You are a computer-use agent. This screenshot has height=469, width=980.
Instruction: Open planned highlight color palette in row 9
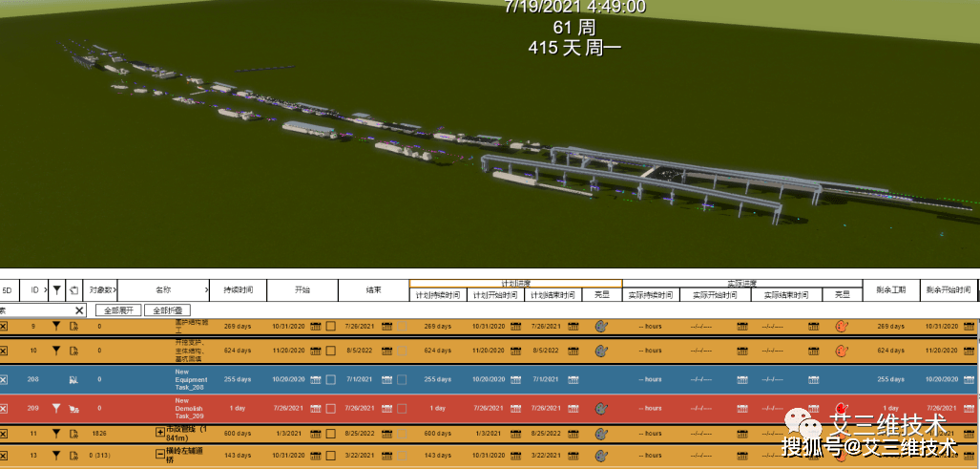(x=600, y=327)
